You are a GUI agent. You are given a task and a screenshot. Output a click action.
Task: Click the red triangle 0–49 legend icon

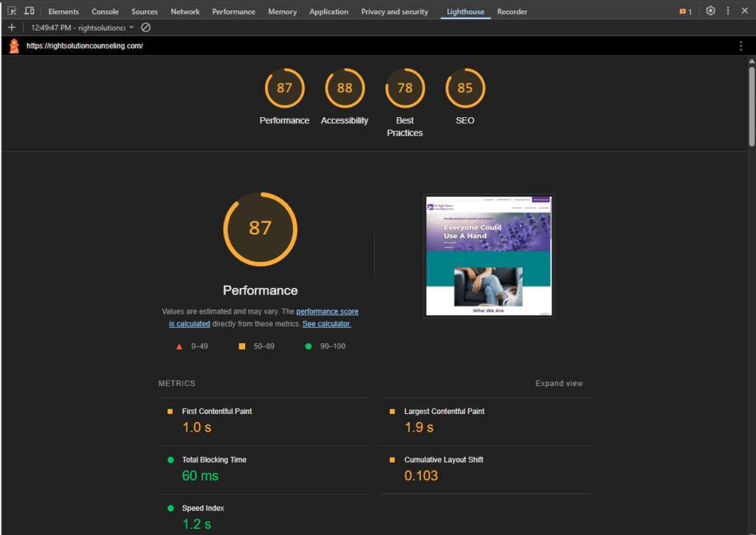tap(179, 347)
